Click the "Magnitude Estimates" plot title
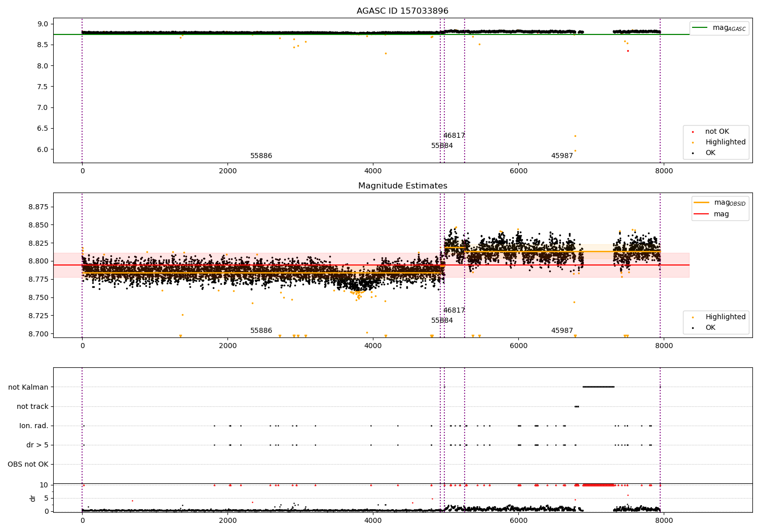The height and width of the screenshot is (532, 760). 402,186
